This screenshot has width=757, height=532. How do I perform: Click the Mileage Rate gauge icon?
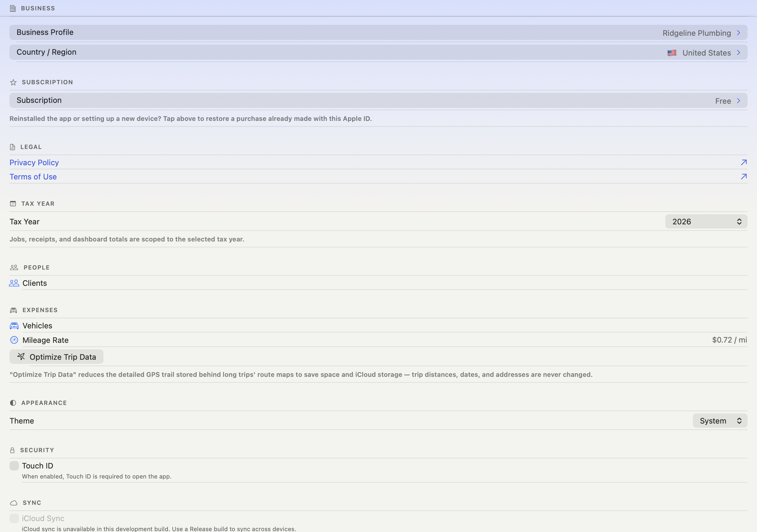[x=14, y=340]
